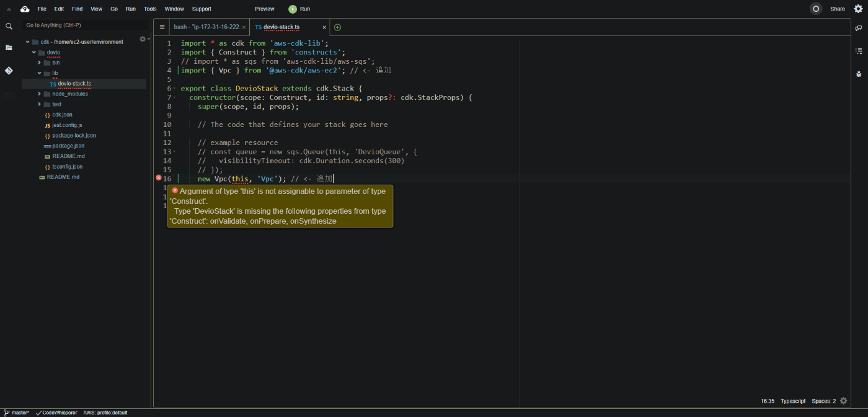Open cdk.json in the file tree
868x417 pixels.
(x=62, y=115)
